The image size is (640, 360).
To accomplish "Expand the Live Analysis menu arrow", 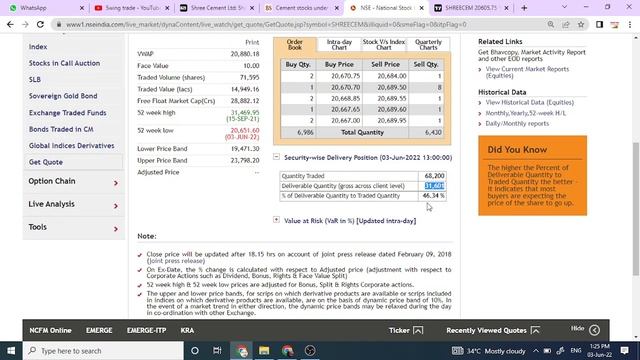I will pyautogui.click(x=116, y=206).
